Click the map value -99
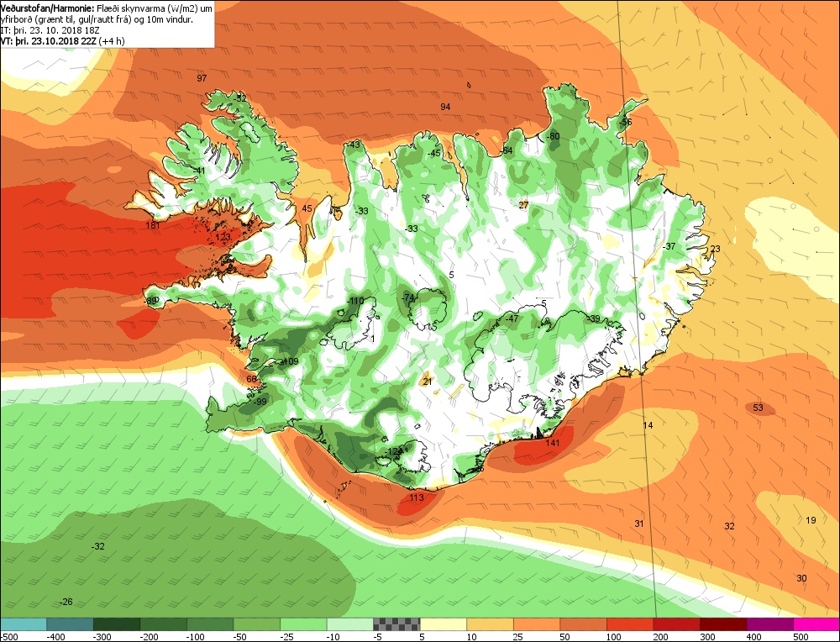The width and height of the screenshot is (840, 642). [260, 402]
